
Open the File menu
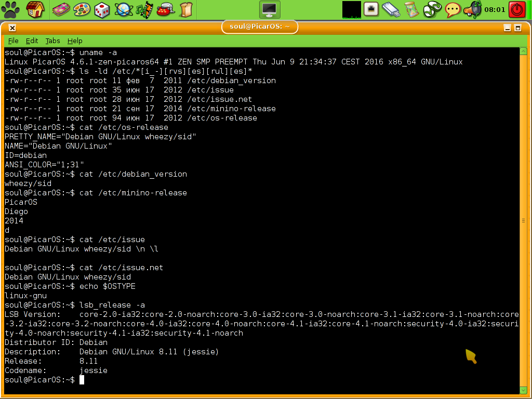(x=13, y=41)
